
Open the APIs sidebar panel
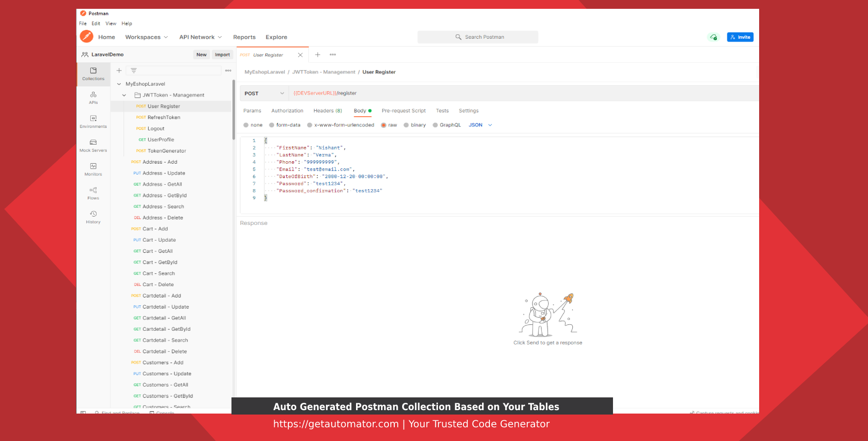point(93,98)
